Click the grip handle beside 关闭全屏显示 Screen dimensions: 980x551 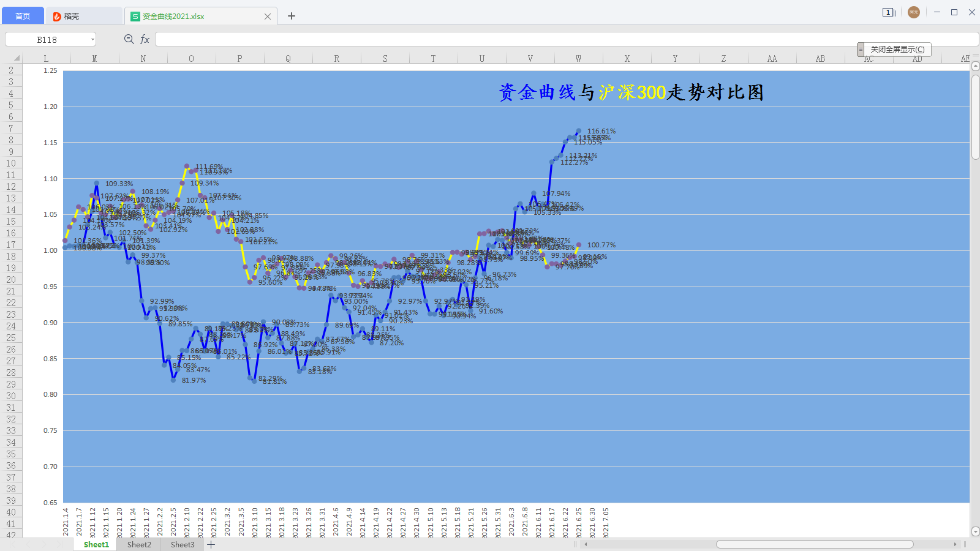coord(862,49)
